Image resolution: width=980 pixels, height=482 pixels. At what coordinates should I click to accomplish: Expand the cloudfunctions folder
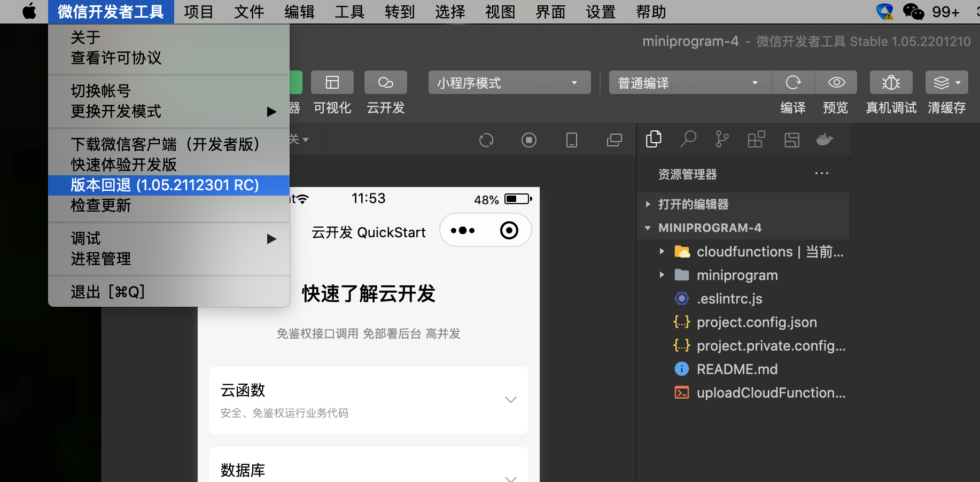[662, 251]
